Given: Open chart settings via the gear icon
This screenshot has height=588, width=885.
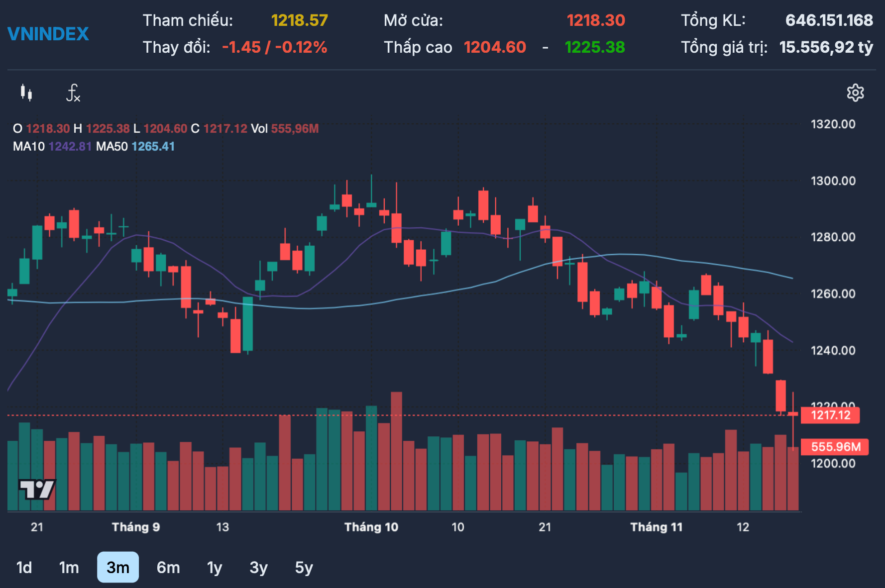Looking at the screenshot, I should [855, 93].
